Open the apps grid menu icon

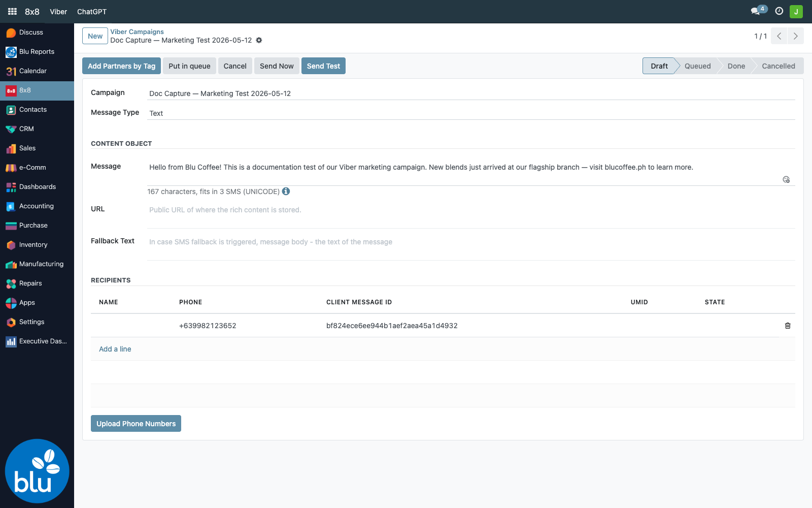12,11
